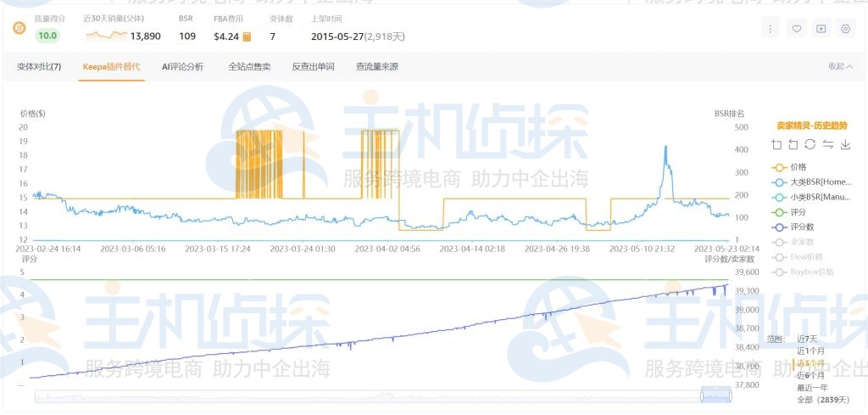Select the Keepa插件替代 tab
The height and width of the screenshot is (415, 868).
click(111, 66)
